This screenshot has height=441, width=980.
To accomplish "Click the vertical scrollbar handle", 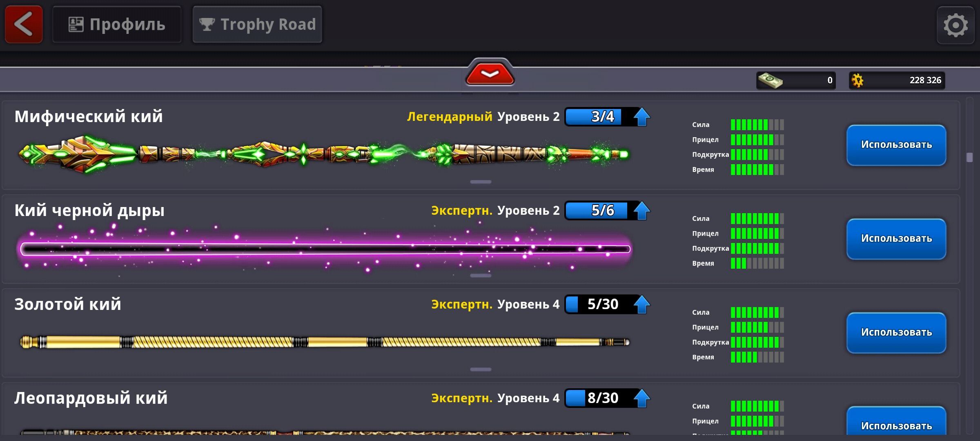I will (970, 157).
